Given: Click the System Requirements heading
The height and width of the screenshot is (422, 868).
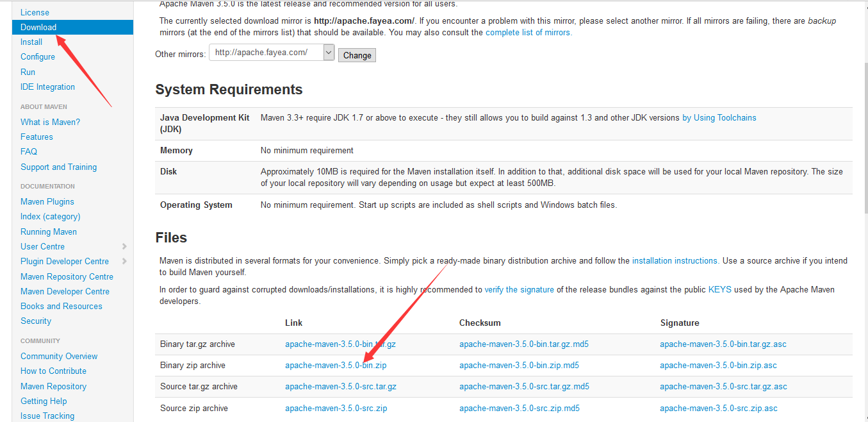Looking at the screenshot, I should pyautogui.click(x=229, y=89).
